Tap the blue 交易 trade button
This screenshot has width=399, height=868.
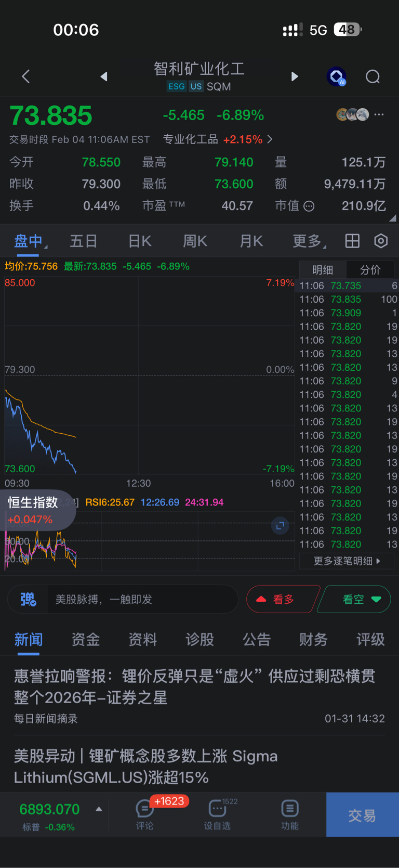tap(363, 815)
